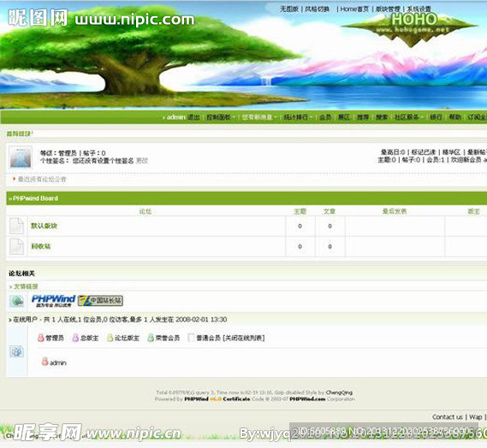Click the 默认版块 forum page icon
487x448 pixels.
[16, 226]
